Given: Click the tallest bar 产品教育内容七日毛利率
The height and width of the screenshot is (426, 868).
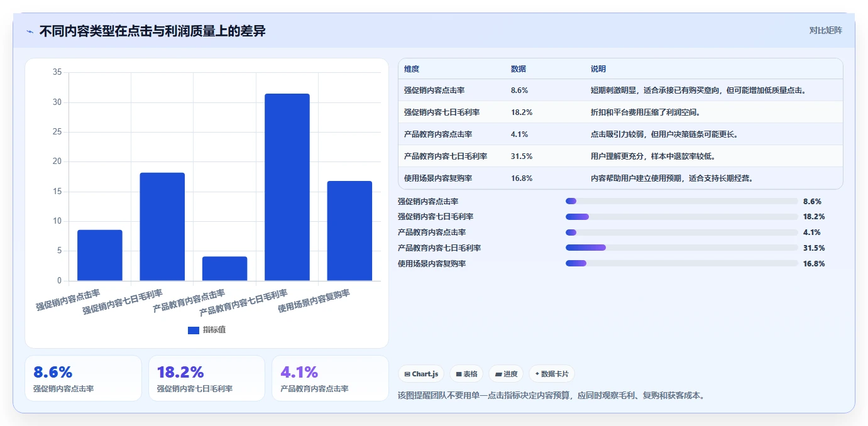Looking at the screenshot, I should [287, 187].
